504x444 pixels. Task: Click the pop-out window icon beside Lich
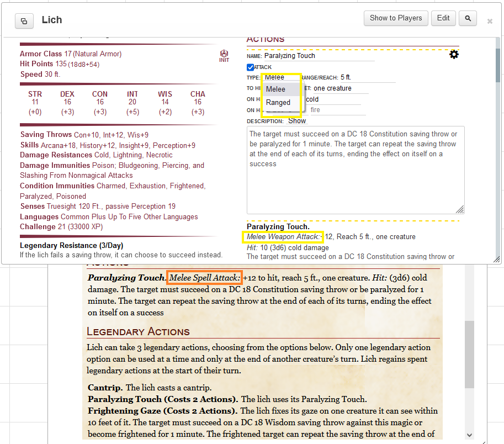click(24, 21)
